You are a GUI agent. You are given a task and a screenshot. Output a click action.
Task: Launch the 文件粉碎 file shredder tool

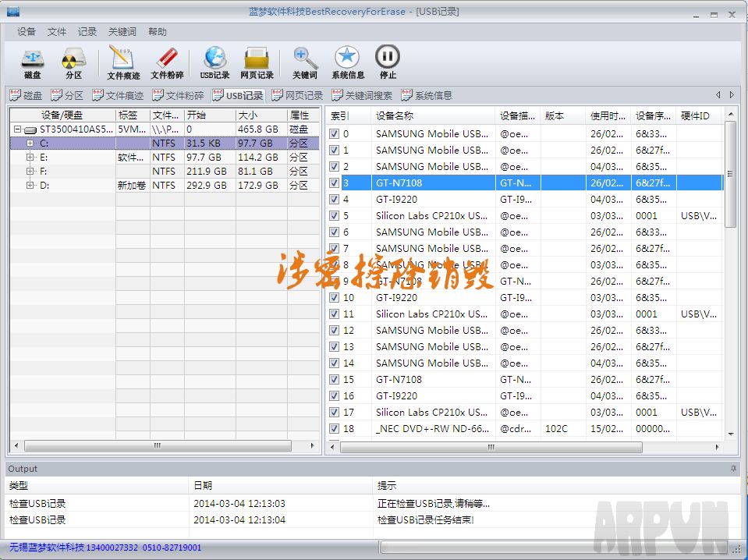(167, 63)
